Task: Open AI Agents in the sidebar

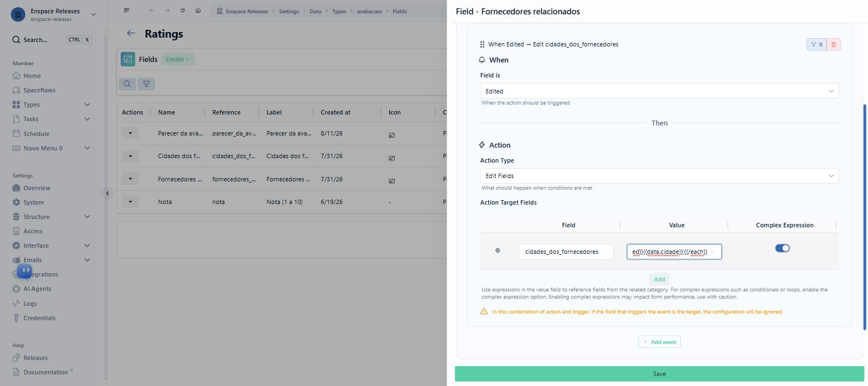Action: click(x=37, y=289)
